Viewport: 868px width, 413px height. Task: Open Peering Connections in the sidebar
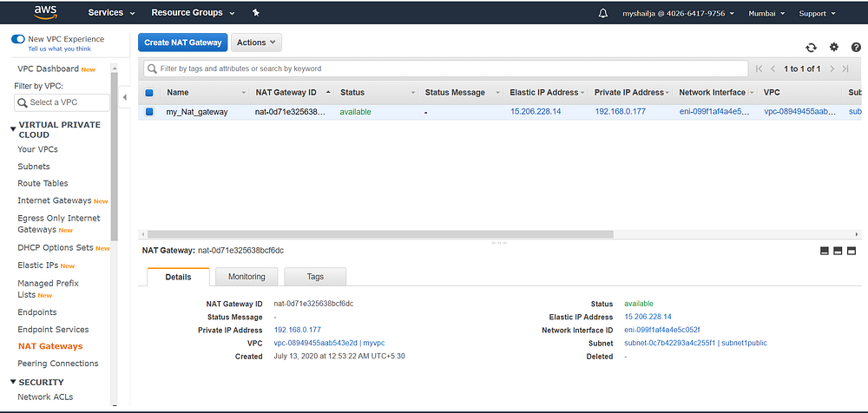pos(57,364)
